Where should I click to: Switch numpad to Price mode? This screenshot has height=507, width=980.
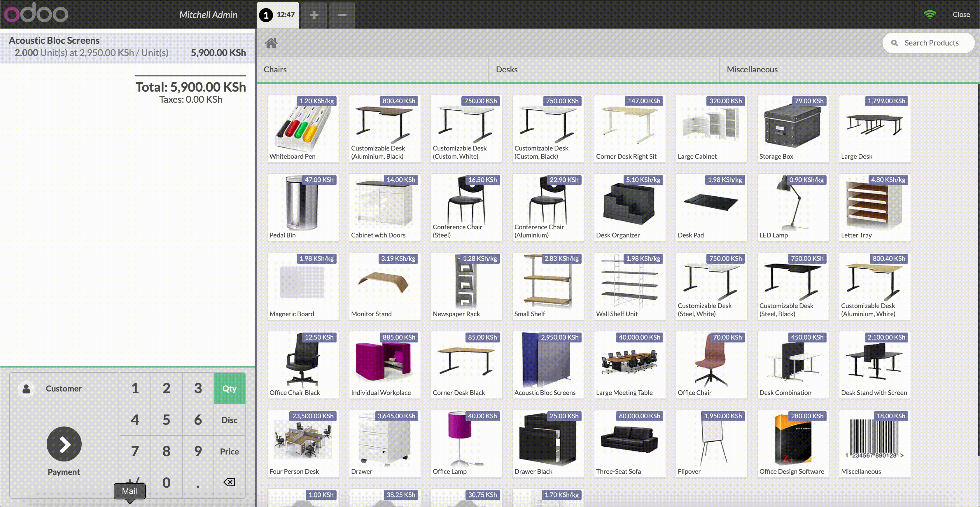(230, 451)
